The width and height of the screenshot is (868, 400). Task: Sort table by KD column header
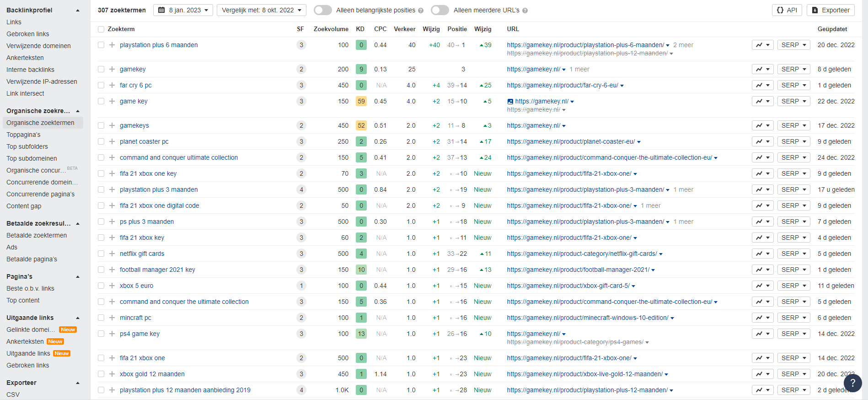(360, 29)
